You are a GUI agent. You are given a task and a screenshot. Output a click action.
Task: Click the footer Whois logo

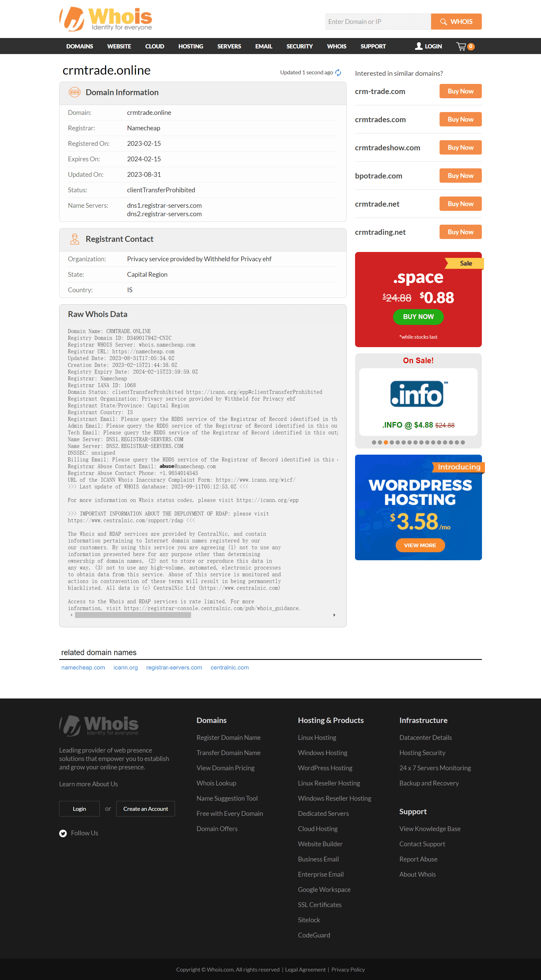(x=99, y=725)
